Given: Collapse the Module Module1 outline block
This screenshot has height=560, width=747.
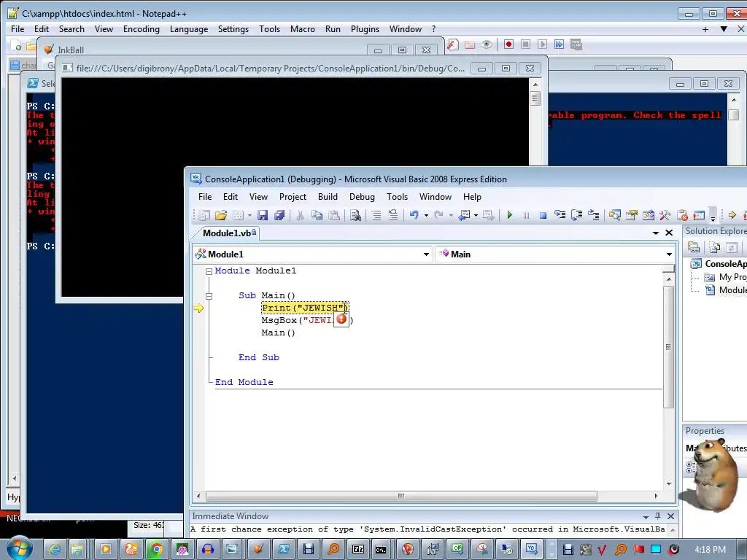Looking at the screenshot, I should click(209, 271).
